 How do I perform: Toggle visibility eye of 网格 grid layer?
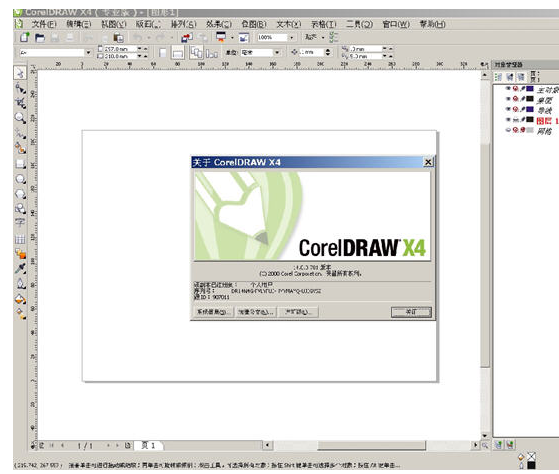(508, 130)
